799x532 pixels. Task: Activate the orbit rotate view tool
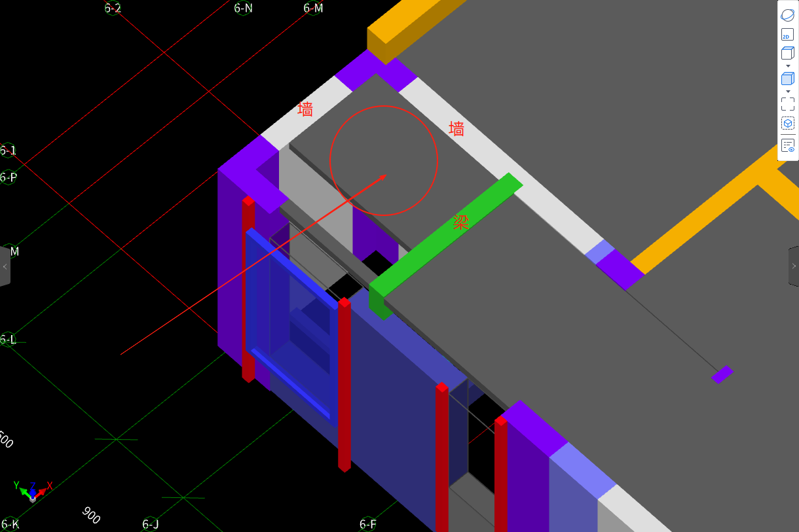pyautogui.click(x=788, y=15)
